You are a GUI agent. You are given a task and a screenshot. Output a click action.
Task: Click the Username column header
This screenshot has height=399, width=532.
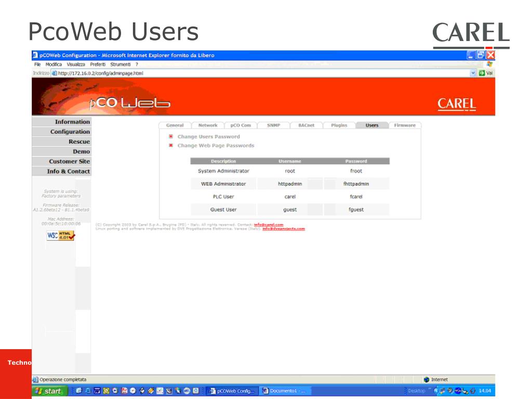290,161
